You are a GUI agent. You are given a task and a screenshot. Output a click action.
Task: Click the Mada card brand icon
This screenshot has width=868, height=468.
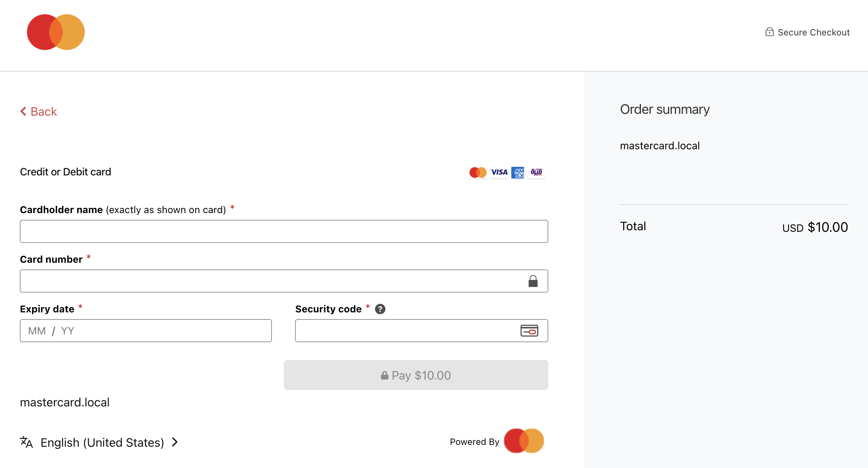536,172
